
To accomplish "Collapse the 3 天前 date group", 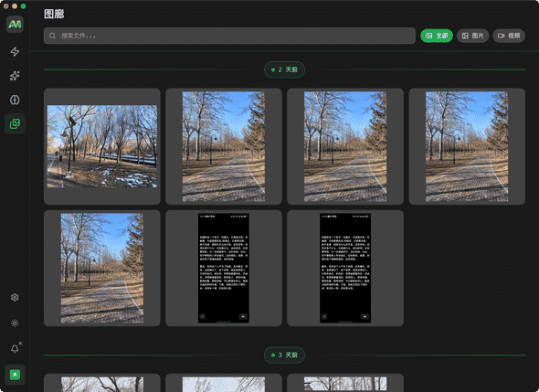I will [284, 355].
